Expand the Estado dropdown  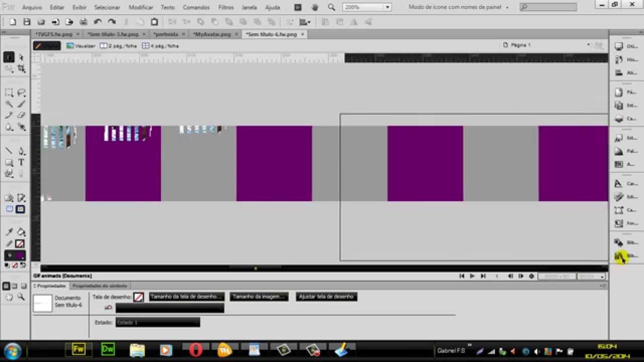point(157,322)
